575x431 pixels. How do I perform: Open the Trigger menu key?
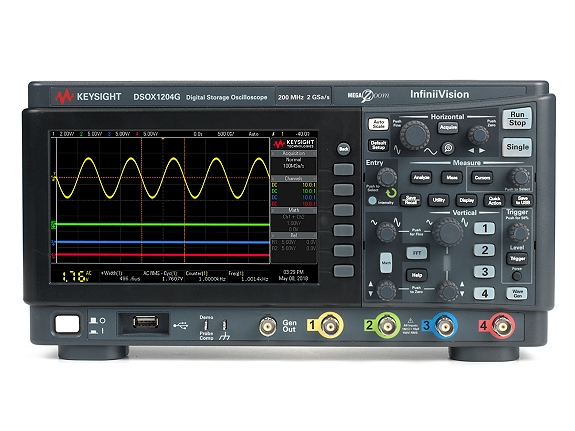point(517,259)
